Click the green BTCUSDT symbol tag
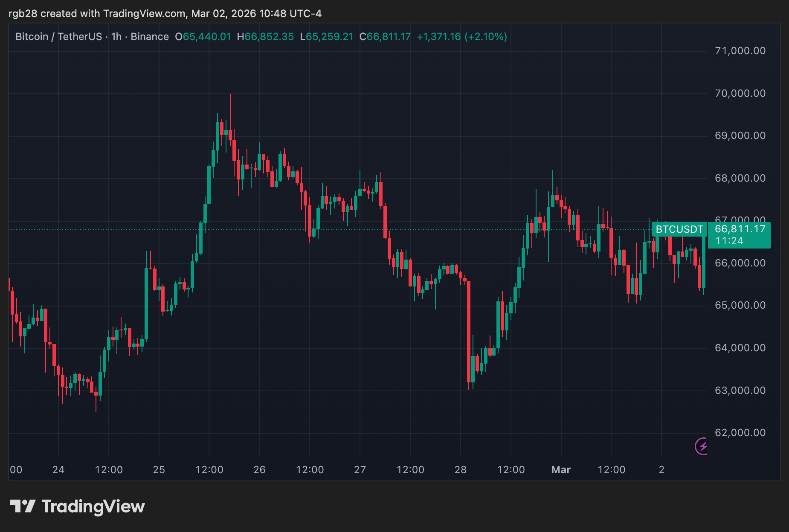Screen dimensions: 789x532 point(679,229)
